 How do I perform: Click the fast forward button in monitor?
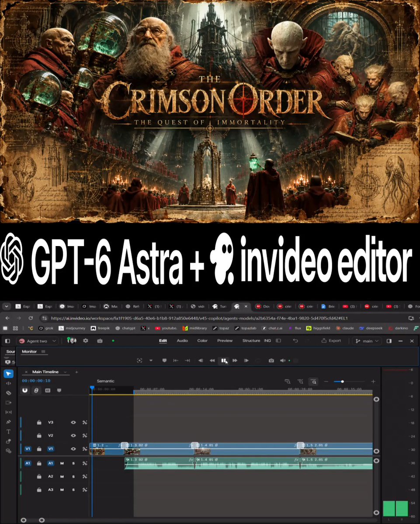coord(235,361)
